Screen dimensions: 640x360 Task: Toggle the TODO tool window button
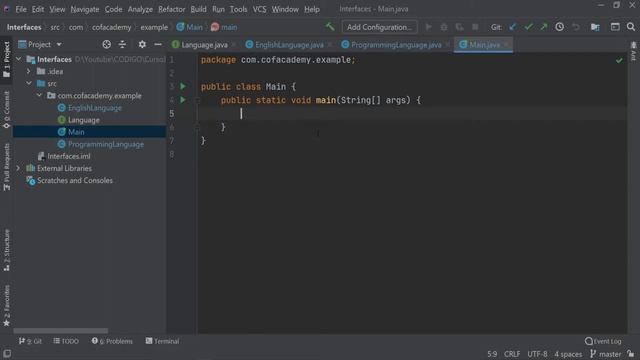(66, 341)
